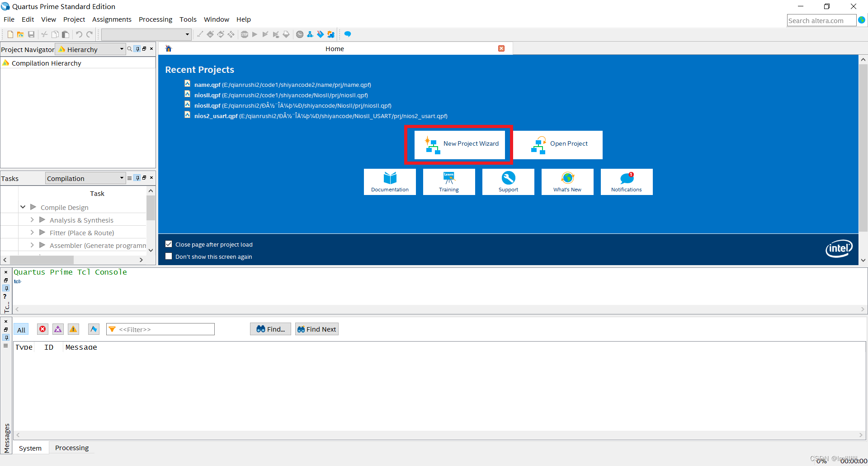Collapse the Compile Design task tree

coord(23,207)
